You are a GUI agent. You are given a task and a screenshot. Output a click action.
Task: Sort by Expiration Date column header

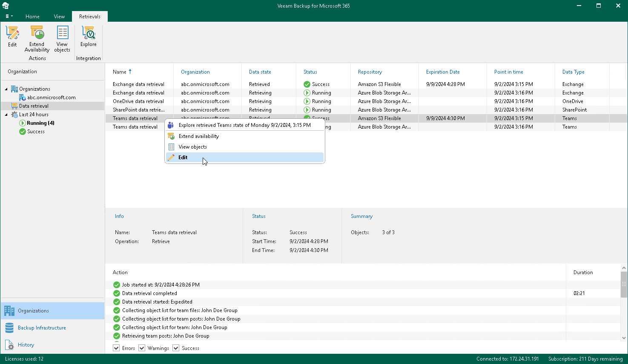point(443,72)
